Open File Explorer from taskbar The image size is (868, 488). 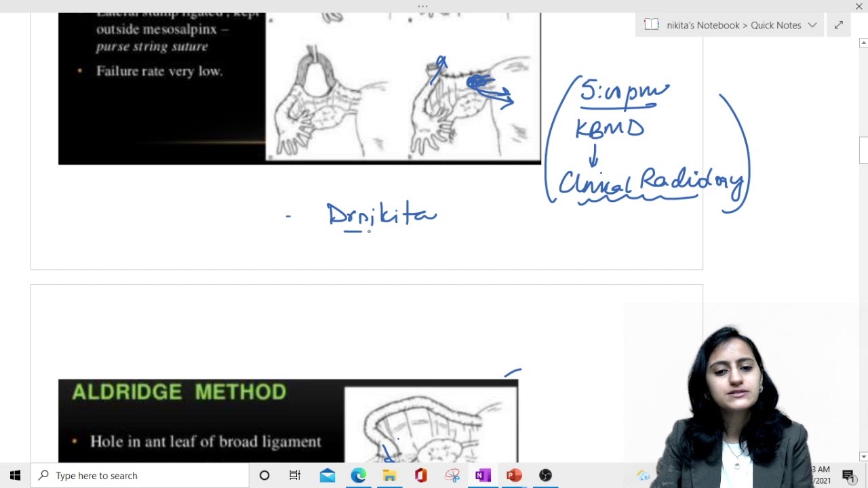389,475
